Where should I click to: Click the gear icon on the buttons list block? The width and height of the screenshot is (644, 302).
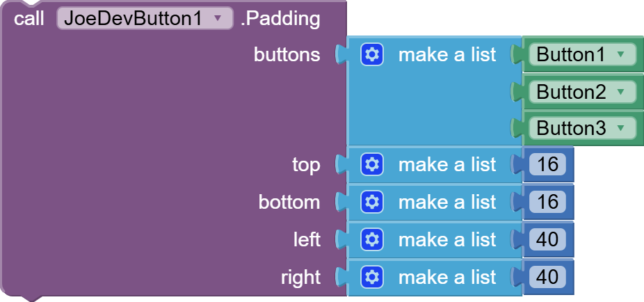[x=372, y=54]
